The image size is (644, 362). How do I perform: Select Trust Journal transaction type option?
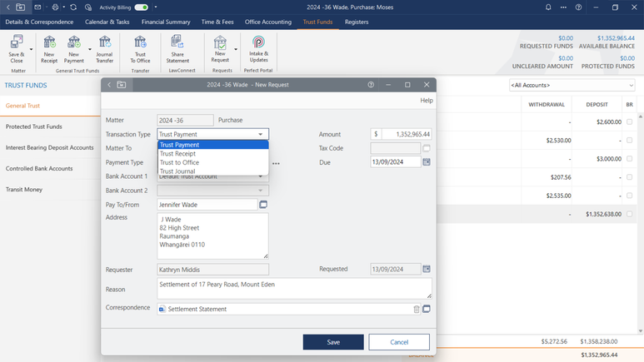(x=177, y=171)
